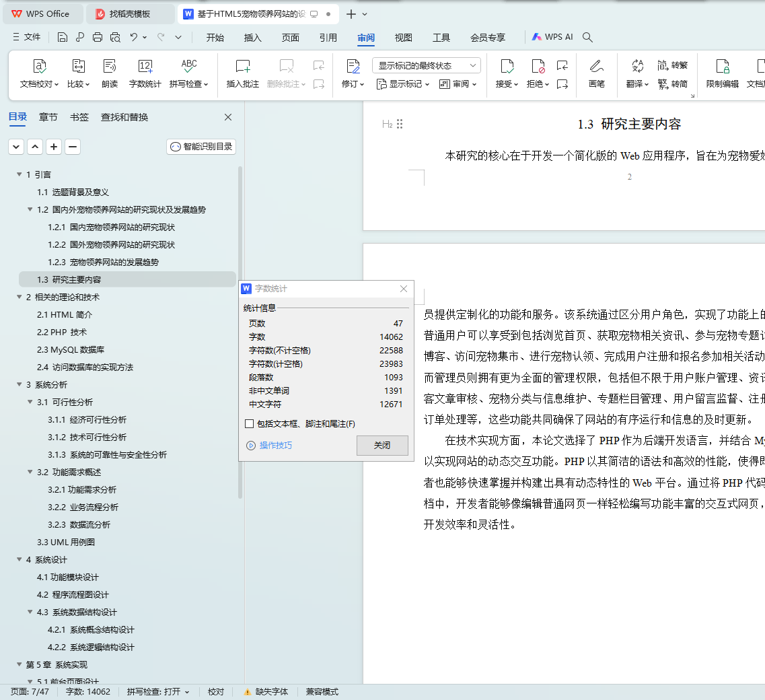Click the search magnifier icon
765x700 pixels.
click(x=587, y=37)
